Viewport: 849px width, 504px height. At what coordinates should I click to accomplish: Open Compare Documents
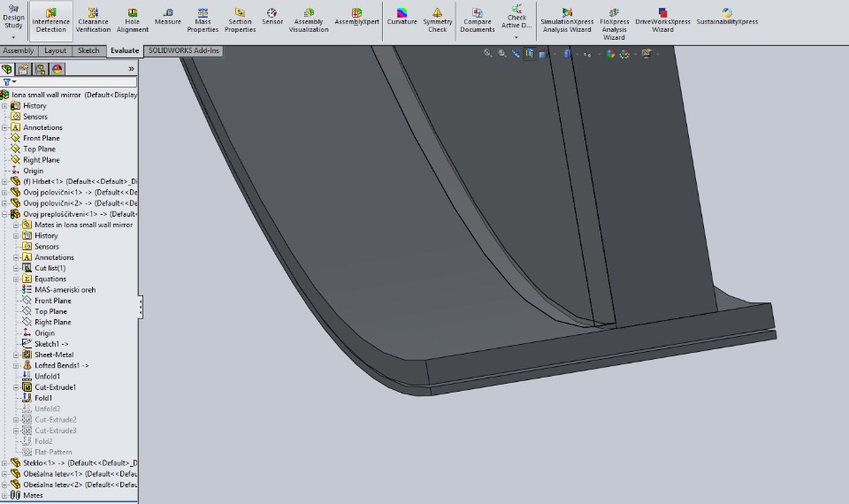pyautogui.click(x=477, y=20)
